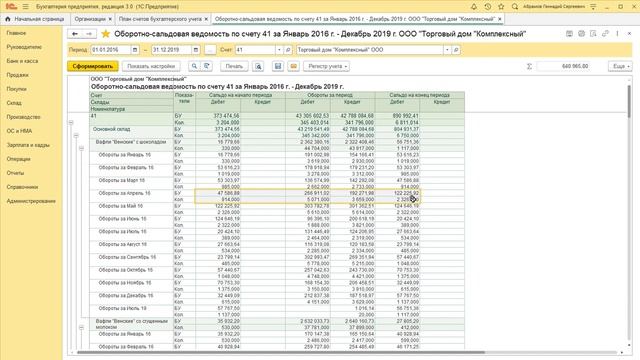Open the Продажи section
640x360 pixels.
18,75
